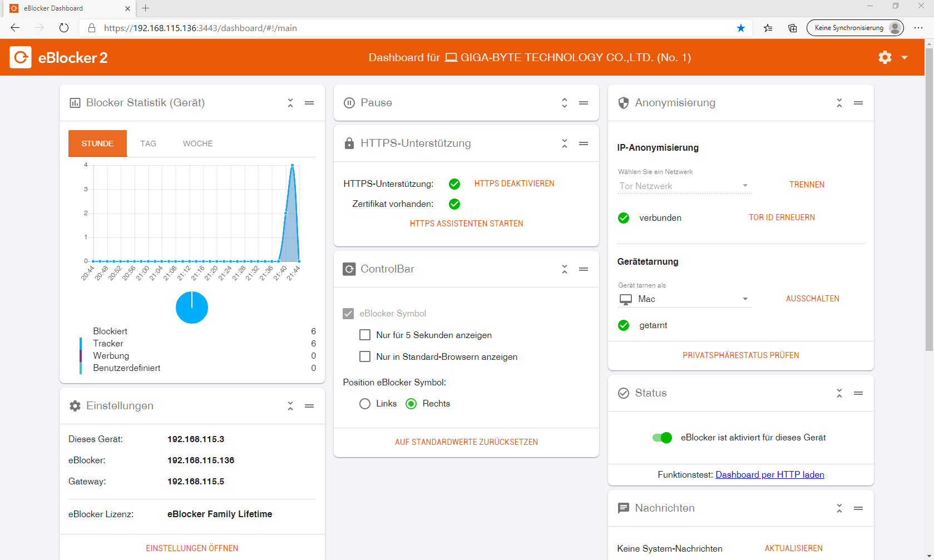Open the dropdown arrow beside header gear
934x560 pixels.
(x=905, y=57)
